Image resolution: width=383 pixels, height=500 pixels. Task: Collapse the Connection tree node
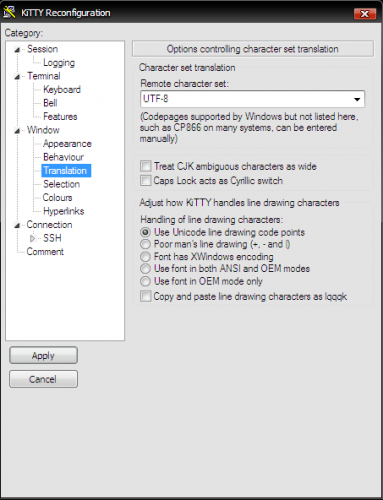click(x=17, y=225)
